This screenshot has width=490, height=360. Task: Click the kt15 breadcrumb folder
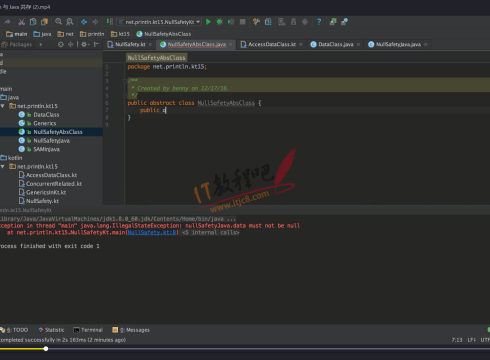[x=120, y=34]
